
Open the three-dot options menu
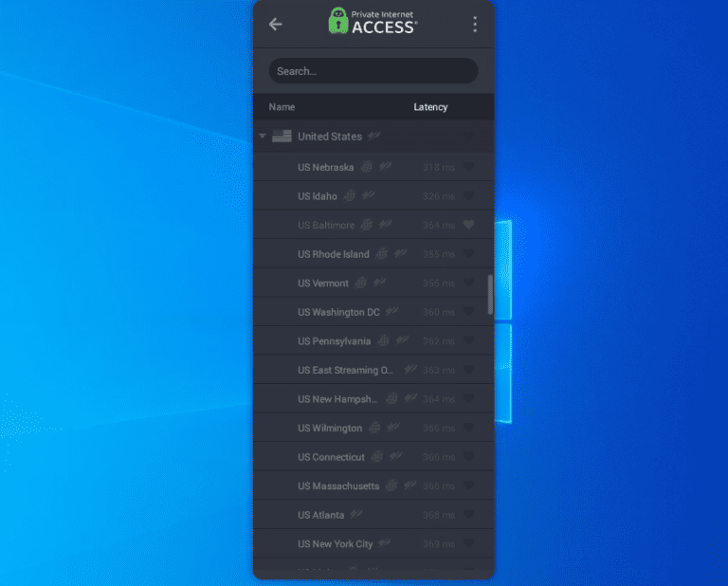click(x=475, y=24)
